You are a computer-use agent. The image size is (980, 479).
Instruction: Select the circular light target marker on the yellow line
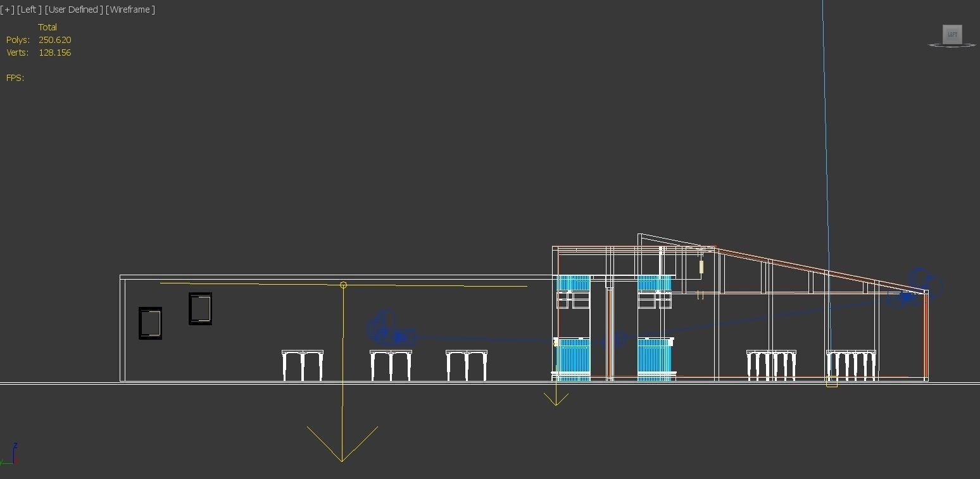pyautogui.click(x=343, y=285)
